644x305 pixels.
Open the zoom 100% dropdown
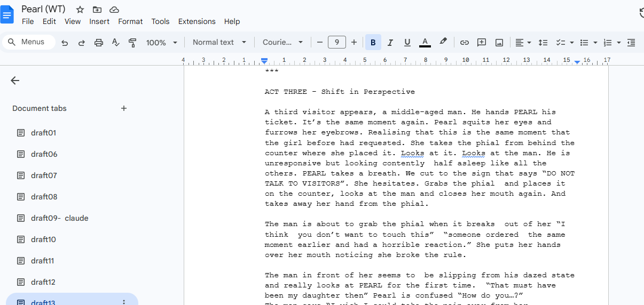[161, 43]
